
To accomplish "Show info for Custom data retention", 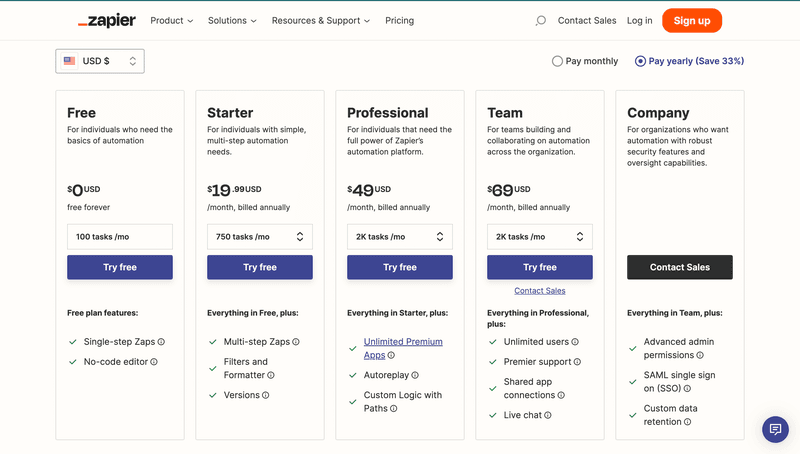I will pyautogui.click(x=688, y=422).
